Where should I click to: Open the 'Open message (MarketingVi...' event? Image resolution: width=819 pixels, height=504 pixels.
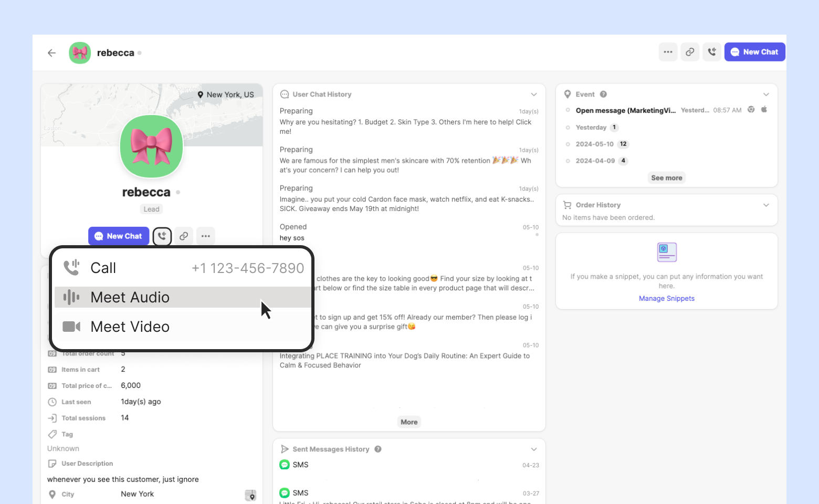tap(625, 110)
